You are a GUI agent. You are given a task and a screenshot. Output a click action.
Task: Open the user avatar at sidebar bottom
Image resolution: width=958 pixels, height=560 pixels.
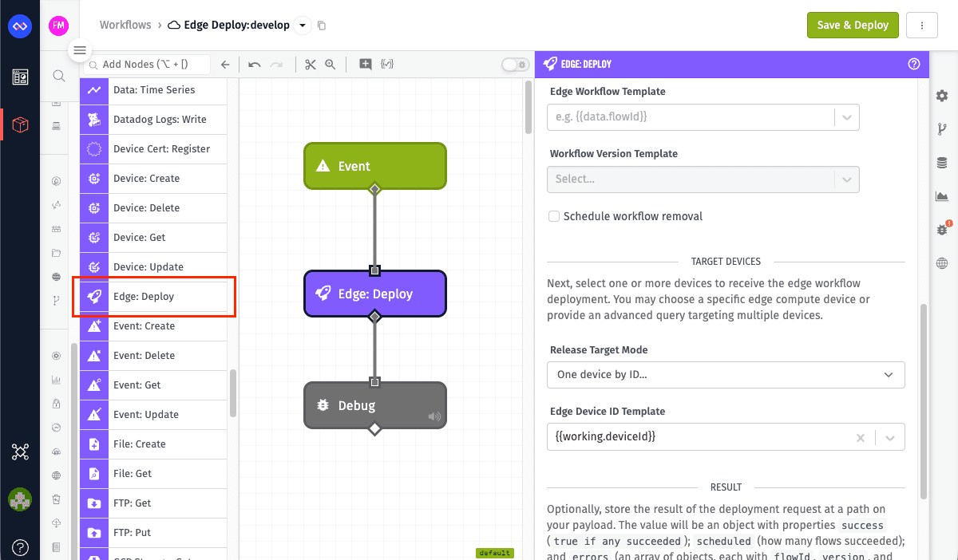point(20,499)
